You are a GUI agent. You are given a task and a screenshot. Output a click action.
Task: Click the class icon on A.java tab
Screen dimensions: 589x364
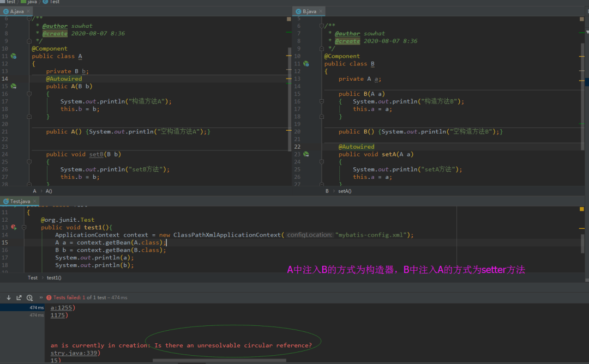6,11
